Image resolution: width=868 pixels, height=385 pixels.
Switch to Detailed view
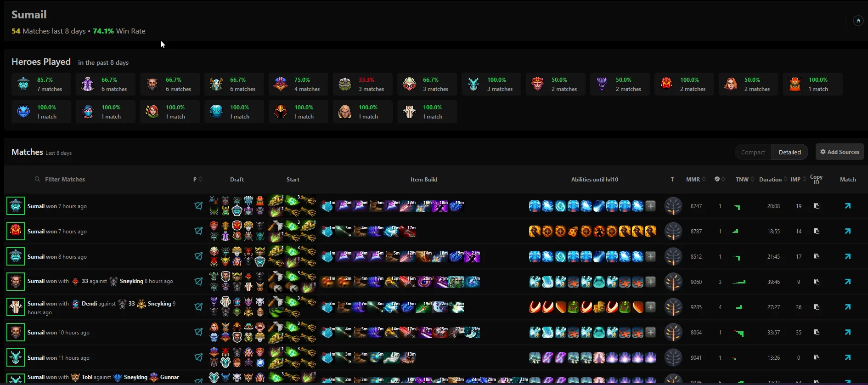[x=789, y=152]
